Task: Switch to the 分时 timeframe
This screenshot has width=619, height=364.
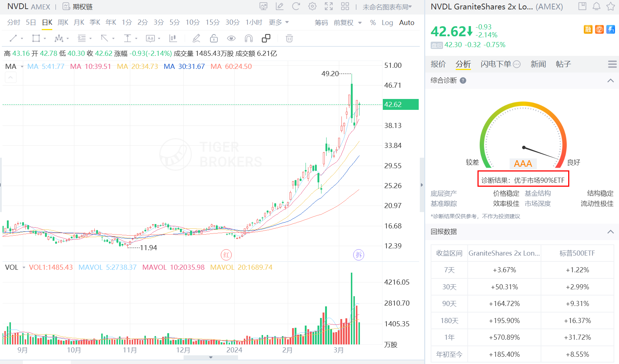Action: click(13, 22)
